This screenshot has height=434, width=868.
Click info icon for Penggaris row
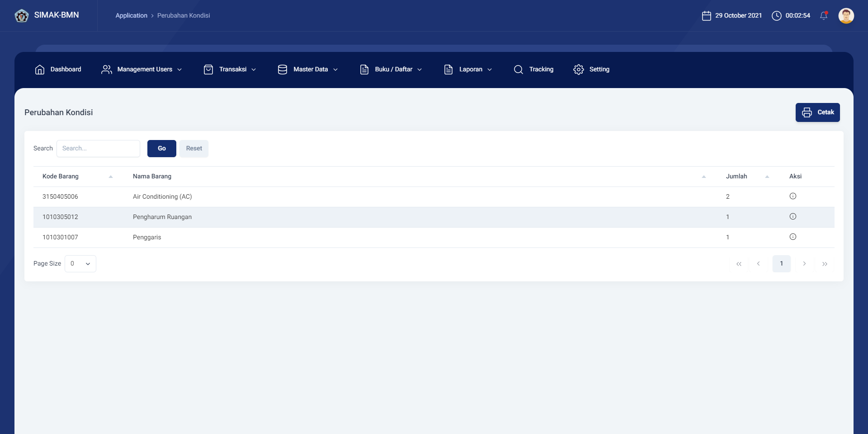tap(793, 237)
